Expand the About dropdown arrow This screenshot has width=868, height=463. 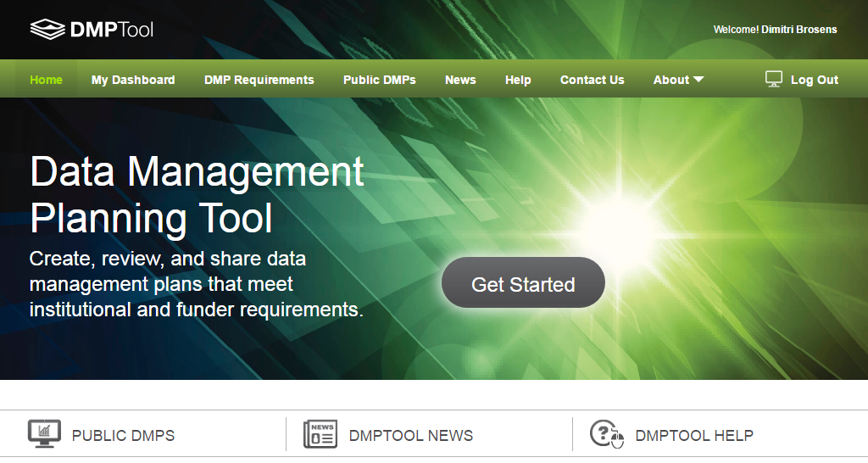tap(698, 80)
